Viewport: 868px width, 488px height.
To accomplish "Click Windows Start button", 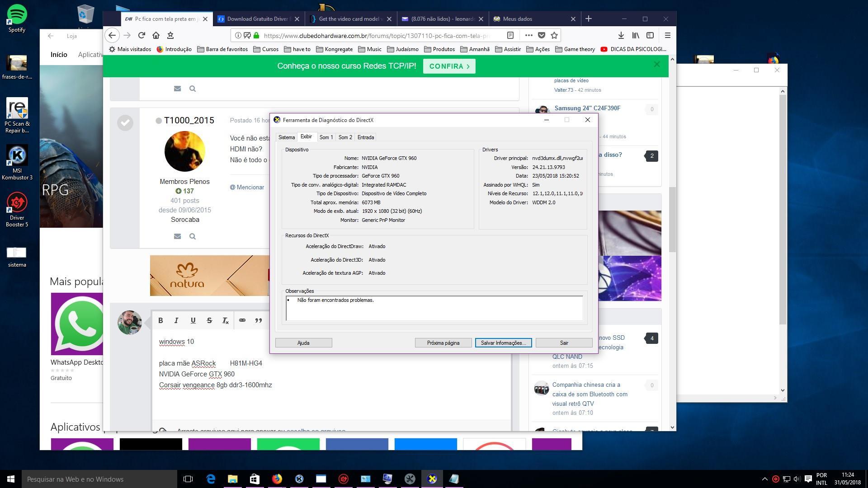I will pyautogui.click(x=11, y=479).
